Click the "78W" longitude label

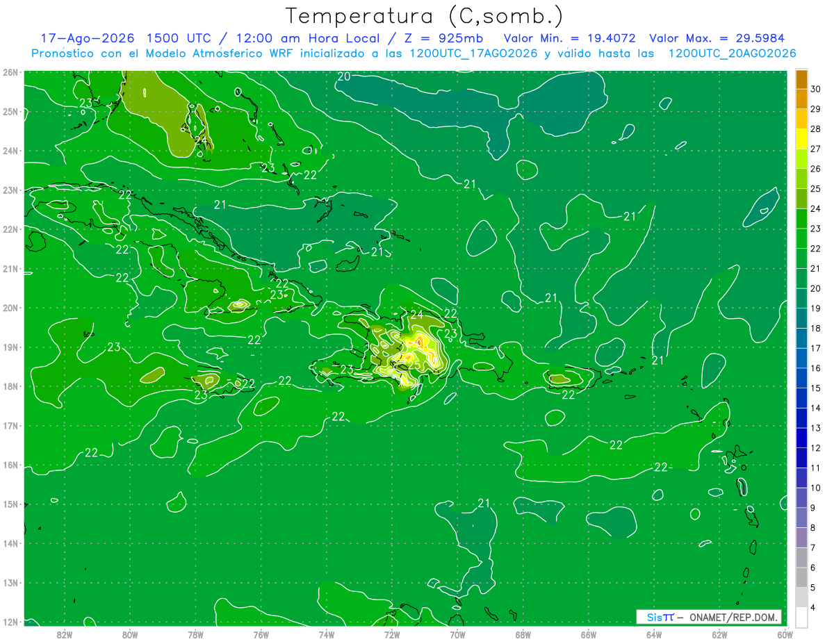(x=195, y=634)
